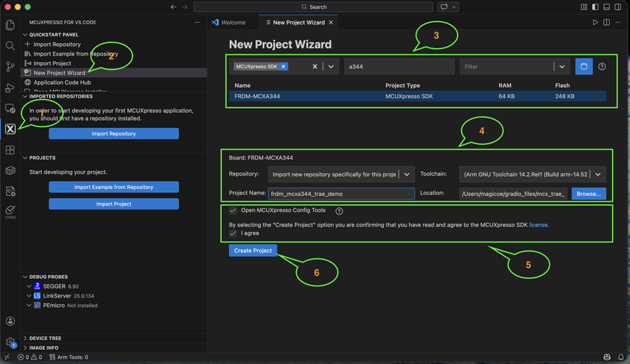Remove the MCUXpresso SDK filter tag
Viewport: 630px width, 364px height.
(x=283, y=67)
